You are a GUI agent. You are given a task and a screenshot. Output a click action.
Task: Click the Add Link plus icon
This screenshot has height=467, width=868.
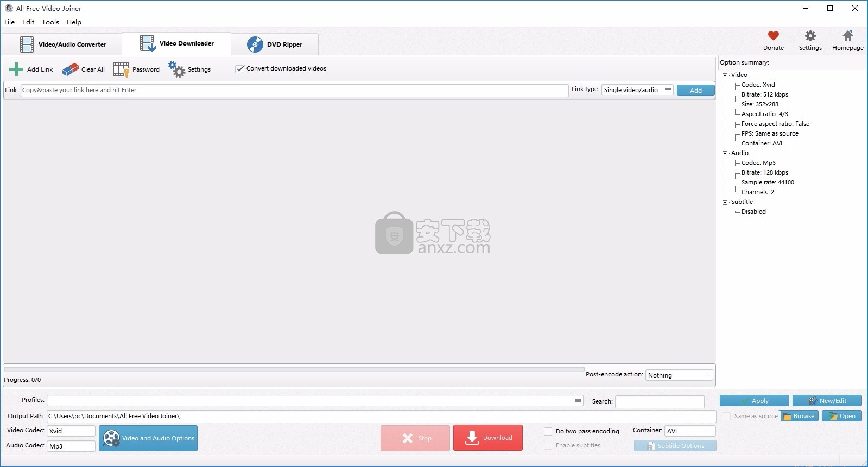coord(16,69)
